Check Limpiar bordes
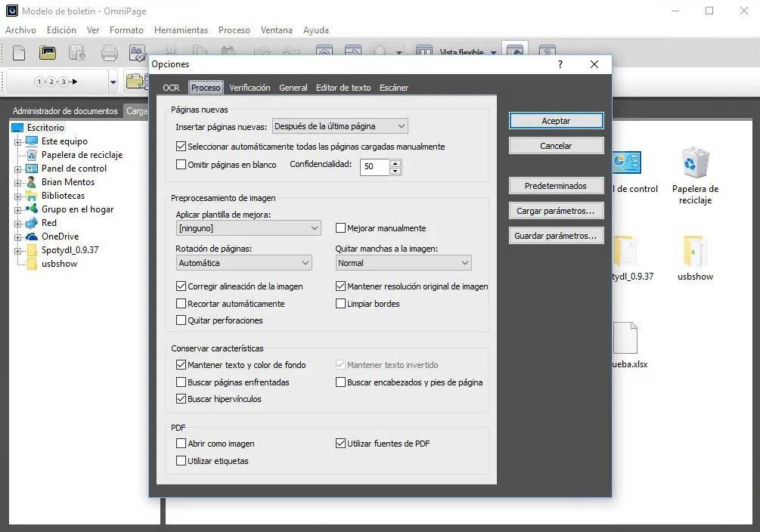The height and width of the screenshot is (532, 760). (x=341, y=304)
